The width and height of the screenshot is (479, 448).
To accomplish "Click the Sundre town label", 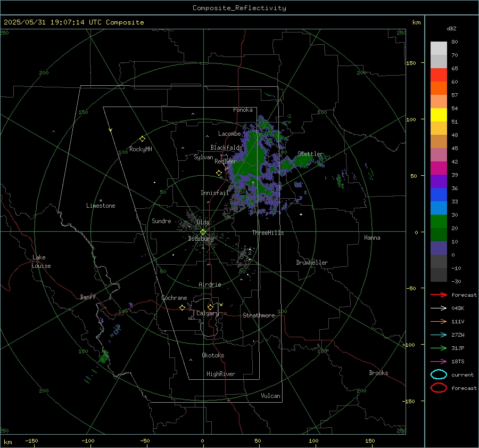I will tap(161, 221).
